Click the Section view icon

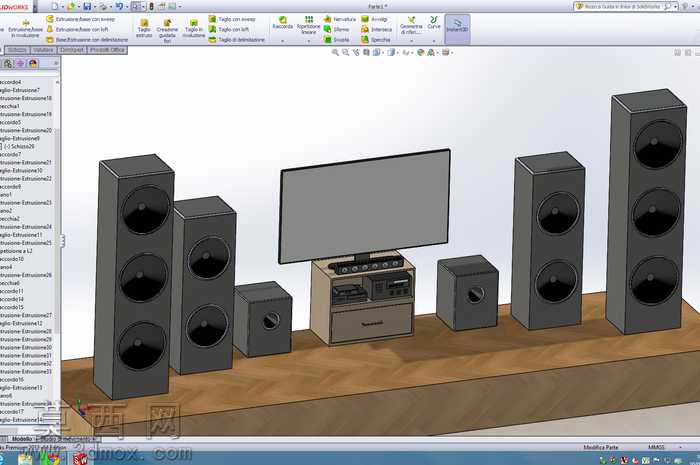click(x=366, y=53)
